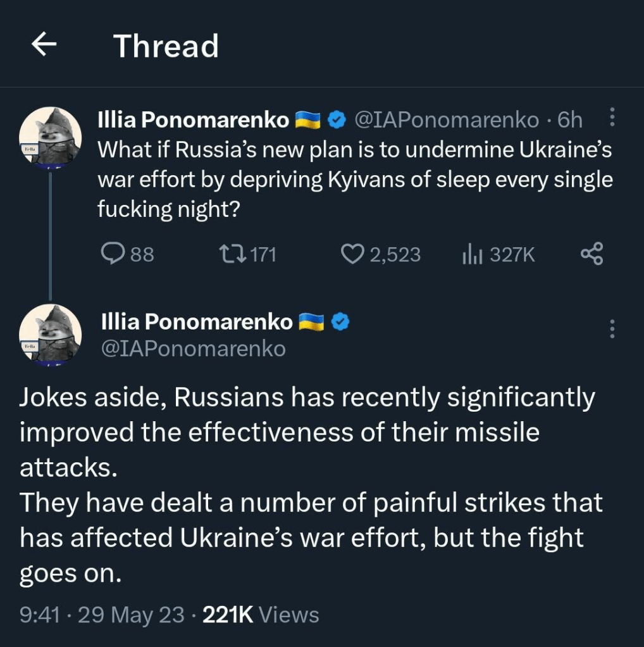Open more options on the second tweet
Image resolution: width=644 pixels, height=647 pixels.
coord(611,328)
